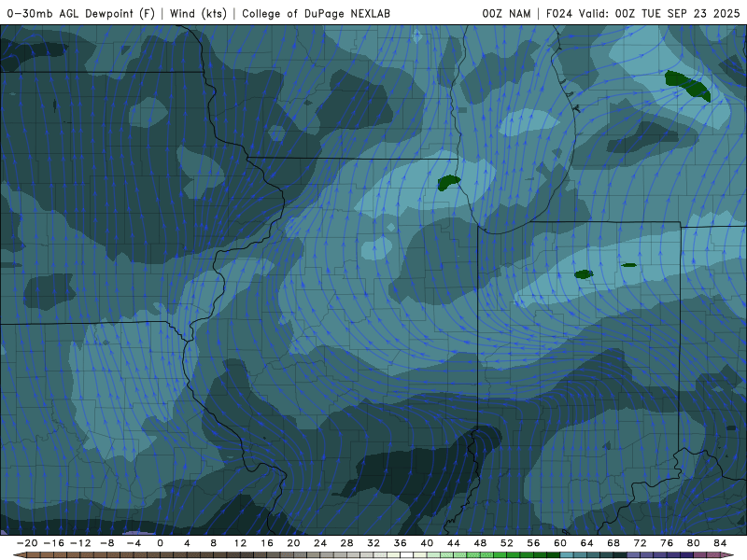Click the 80 label on the color scale

coord(694,543)
